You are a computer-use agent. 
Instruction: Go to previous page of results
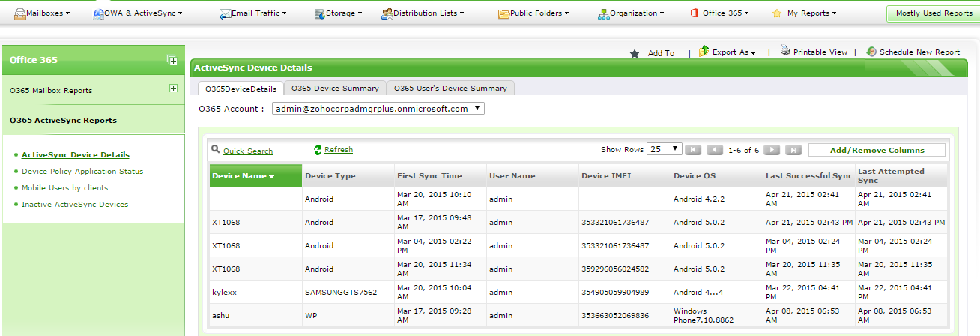715,150
